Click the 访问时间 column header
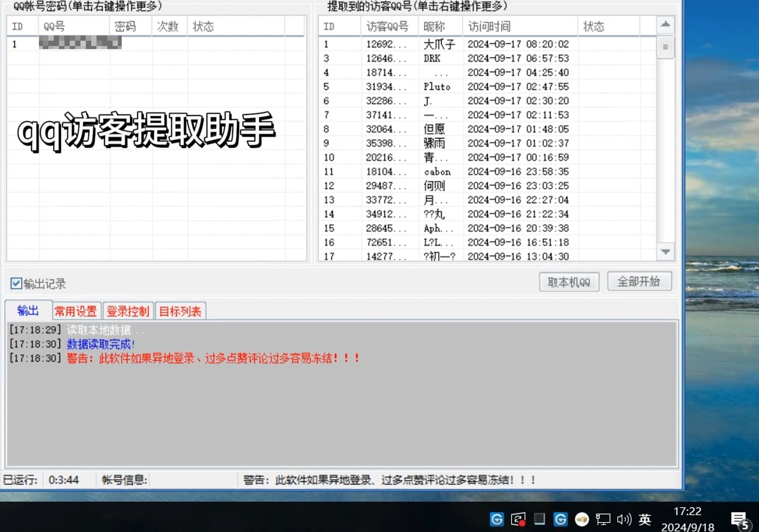This screenshot has height=532, width=759. tap(520, 27)
